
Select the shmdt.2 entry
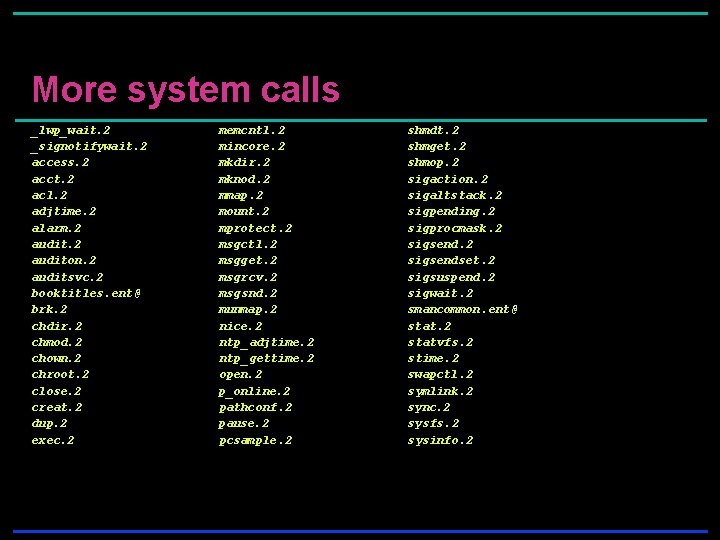[x=433, y=131]
